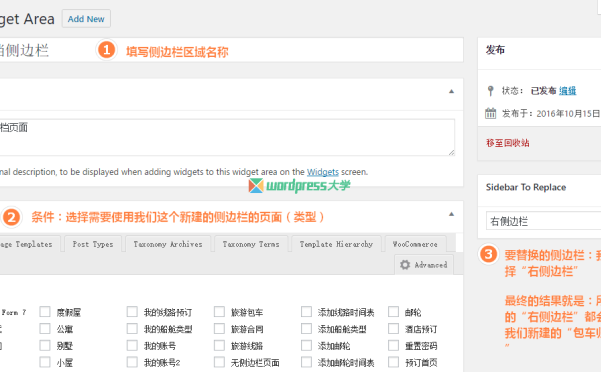Open the WooCommerce tab
Screen dimensions: 601x372
(x=415, y=244)
